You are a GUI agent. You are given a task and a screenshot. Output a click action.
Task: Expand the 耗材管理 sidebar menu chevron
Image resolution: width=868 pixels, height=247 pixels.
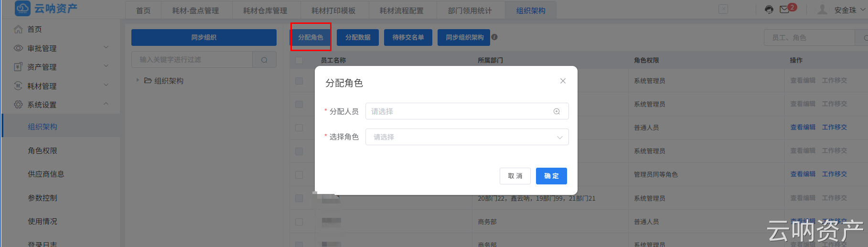pos(106,85)
